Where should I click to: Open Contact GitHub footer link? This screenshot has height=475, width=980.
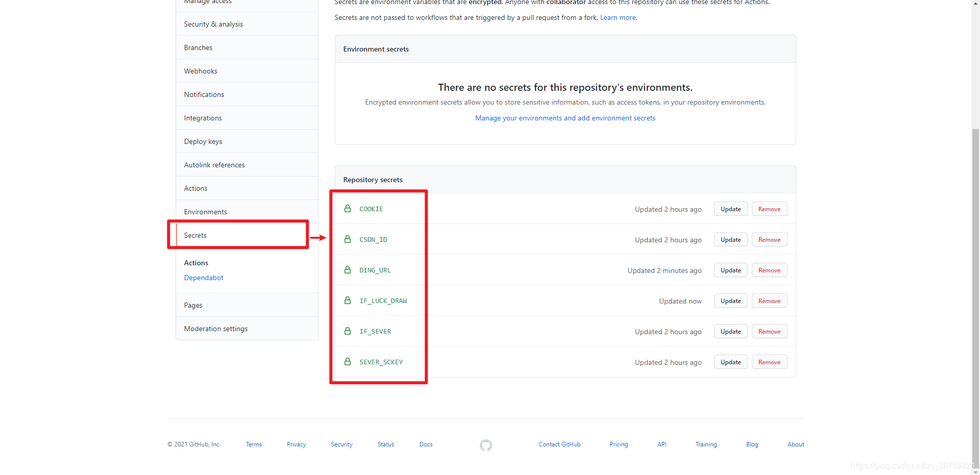click(x=559, y=444)
